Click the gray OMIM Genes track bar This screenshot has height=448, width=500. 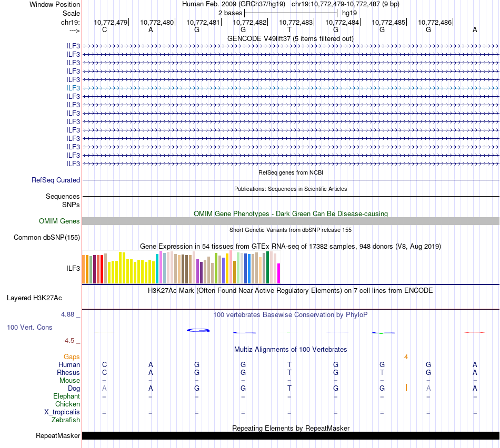point(291,221)
